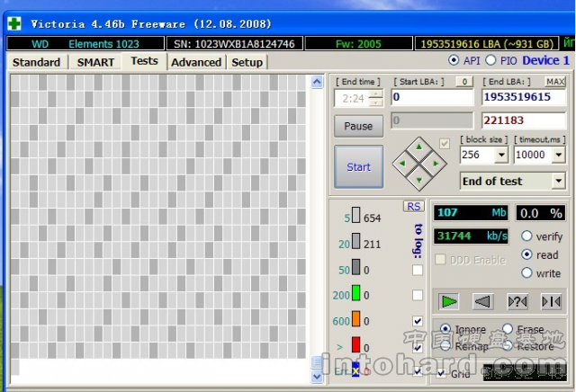Select the Erase bad-block action

[508, 329]
